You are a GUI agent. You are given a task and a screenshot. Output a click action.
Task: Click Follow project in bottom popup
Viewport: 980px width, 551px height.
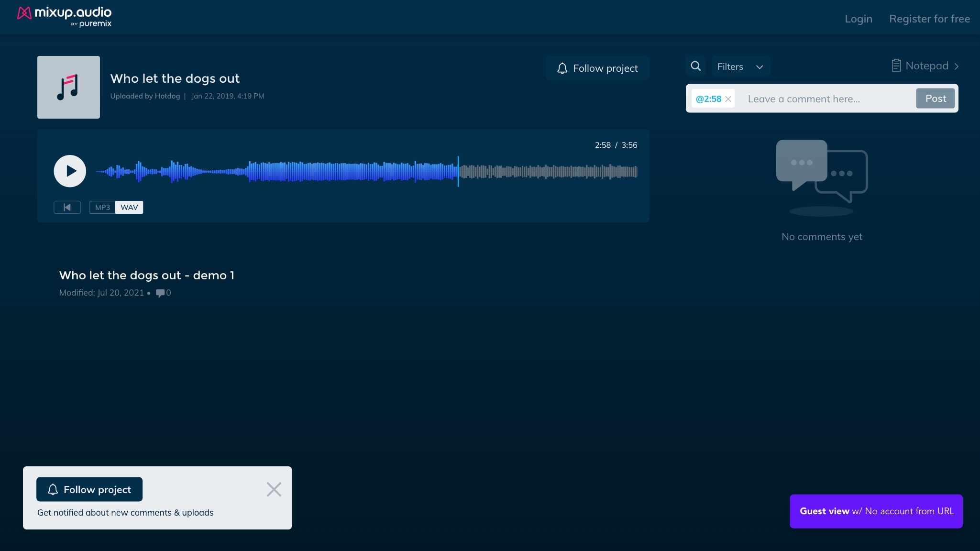coord(89,489)
